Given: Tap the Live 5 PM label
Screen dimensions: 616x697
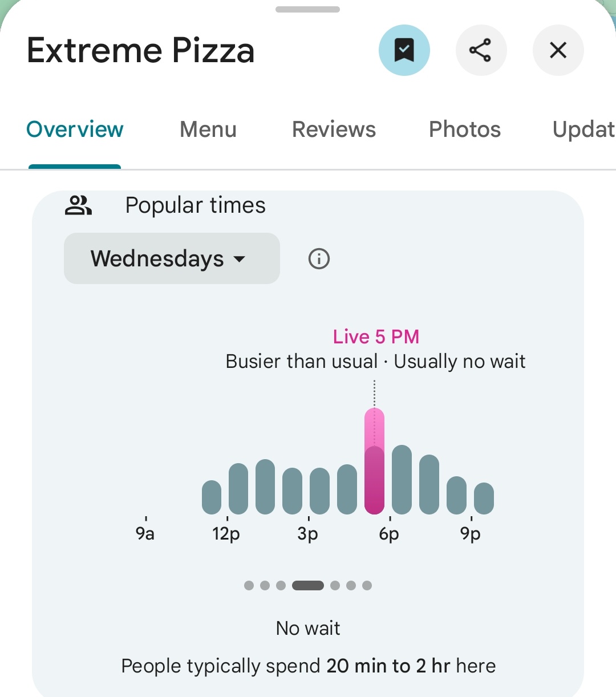Looking at the screenshot, I should (376, 337).
